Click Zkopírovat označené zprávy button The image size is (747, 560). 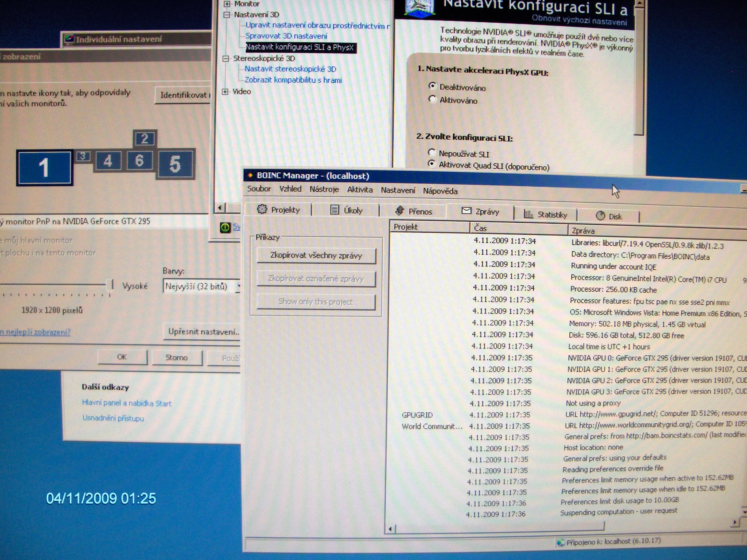(x=316, y=278)
